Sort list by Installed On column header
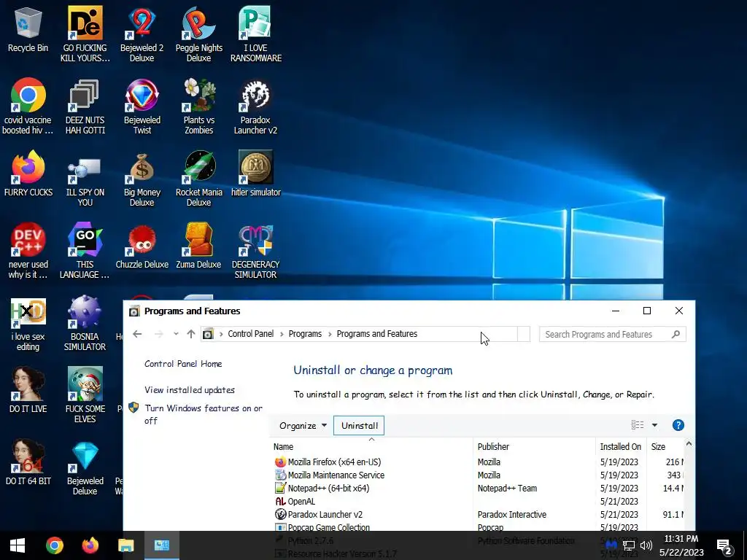 (621, 447)
